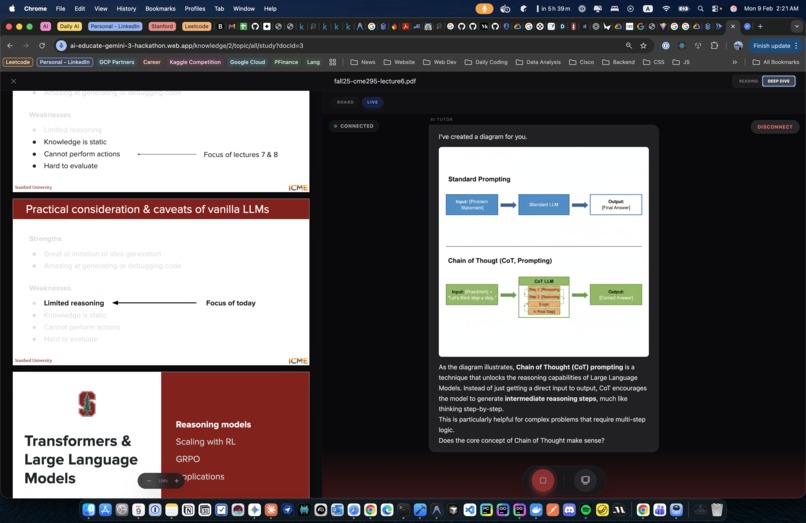Click the screen share icon beside the stop button
806x523 pixels.
pos(585,480)
